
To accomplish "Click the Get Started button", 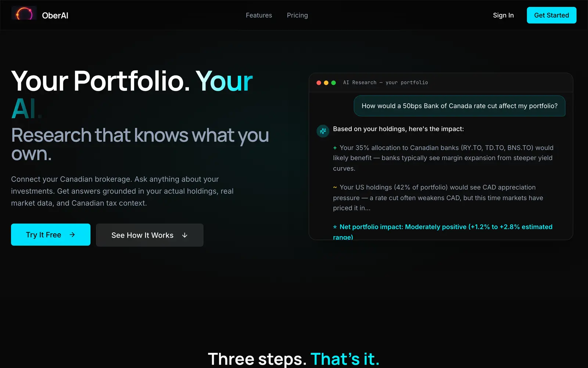I will coord(552,15).
